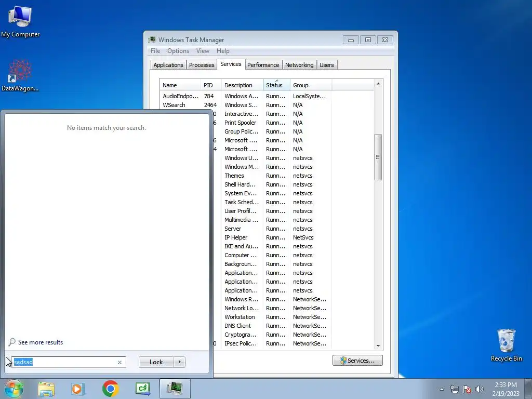Switch to the Users tab

click(x=326, y=65)
